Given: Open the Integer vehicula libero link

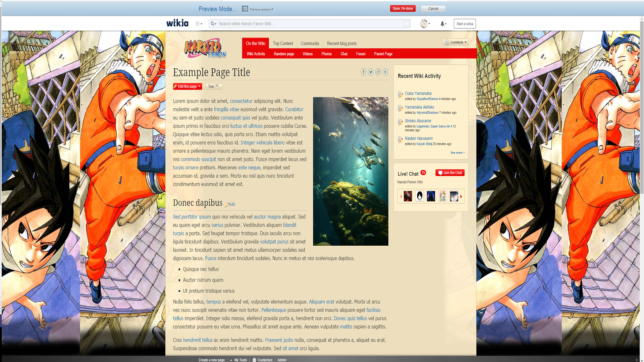Looking at the screenshot, I should pyautogui.click(x=262, y=143).
